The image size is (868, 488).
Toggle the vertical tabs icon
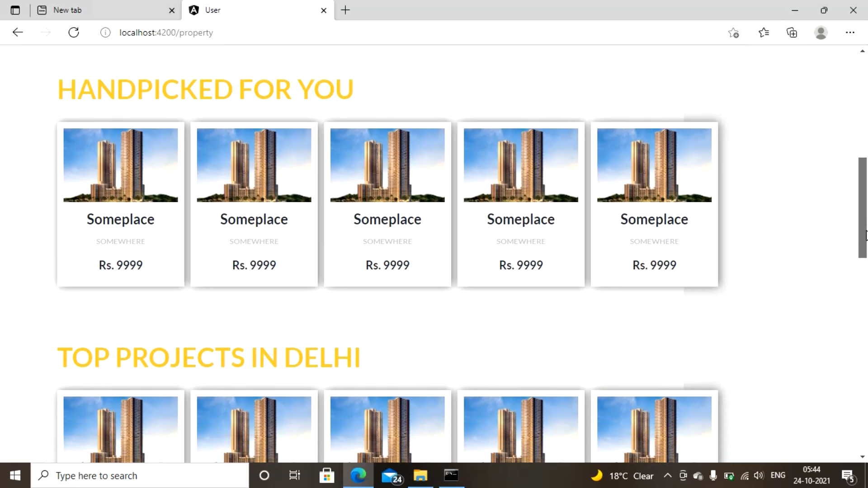15,10
